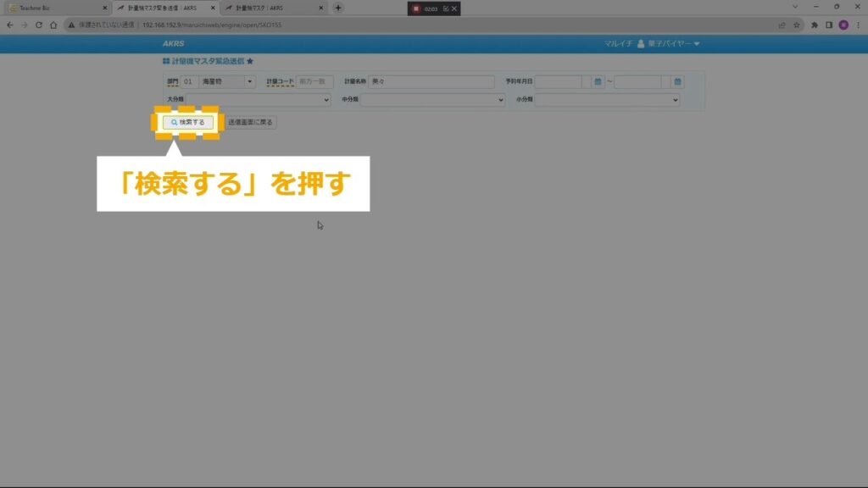
Task: Expand the 部門 department dropdown
Action: click(x=249, y=82)
